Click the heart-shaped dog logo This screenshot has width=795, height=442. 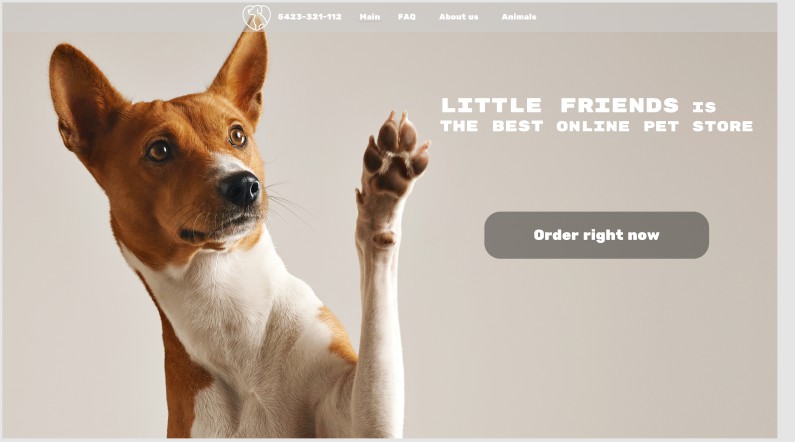[x=256, y=17]
